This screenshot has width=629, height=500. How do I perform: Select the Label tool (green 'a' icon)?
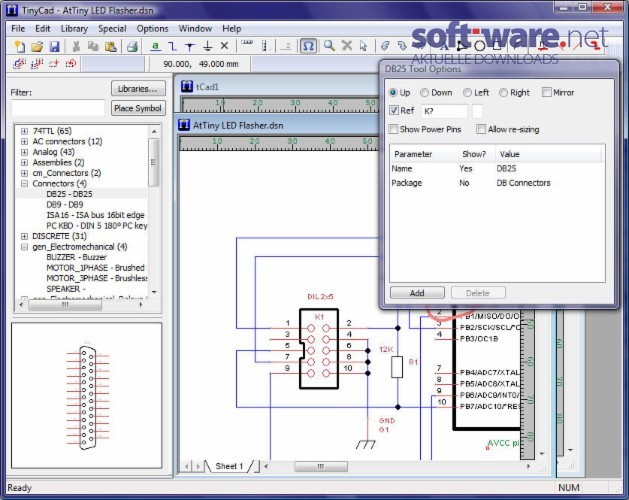point(155,47)
